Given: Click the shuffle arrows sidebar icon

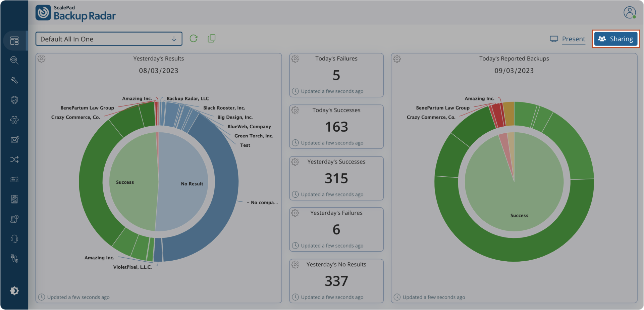Looking at the screenshot, I should 14,159.
